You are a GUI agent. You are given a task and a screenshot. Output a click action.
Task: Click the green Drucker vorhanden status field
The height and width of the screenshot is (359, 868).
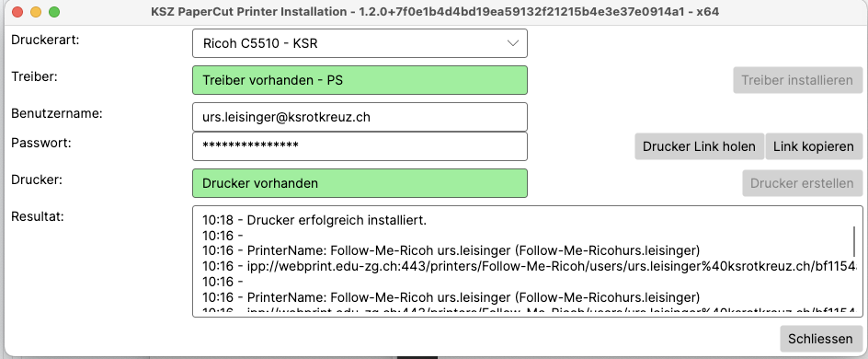coord(360,183)
